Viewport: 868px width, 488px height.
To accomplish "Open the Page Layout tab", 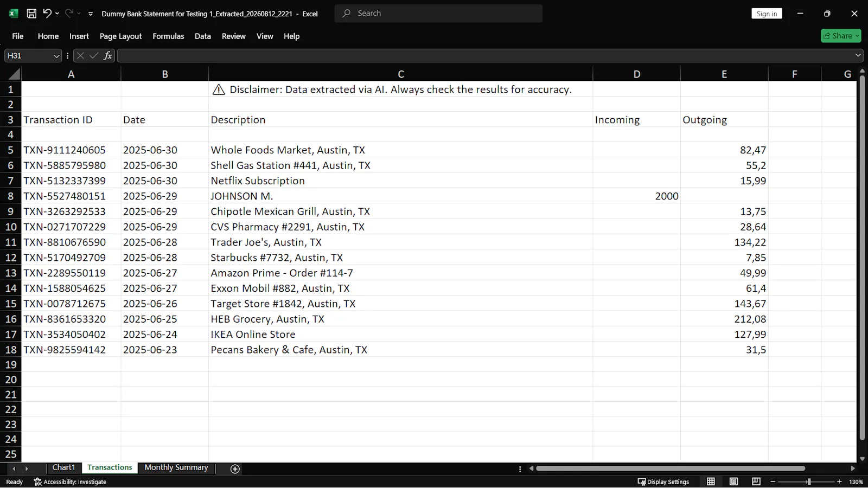I will [x=120, y=36].
